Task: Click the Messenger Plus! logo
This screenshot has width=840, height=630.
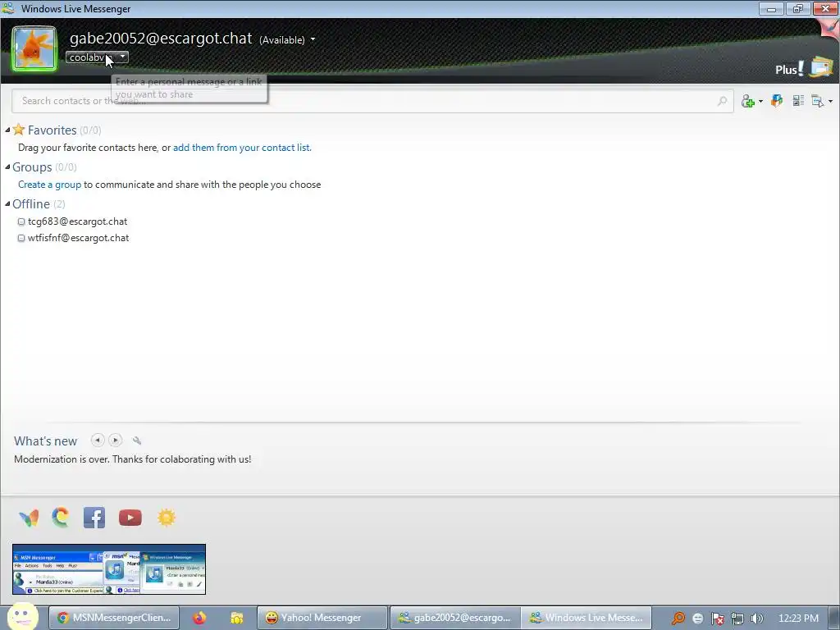Action: 789,69
